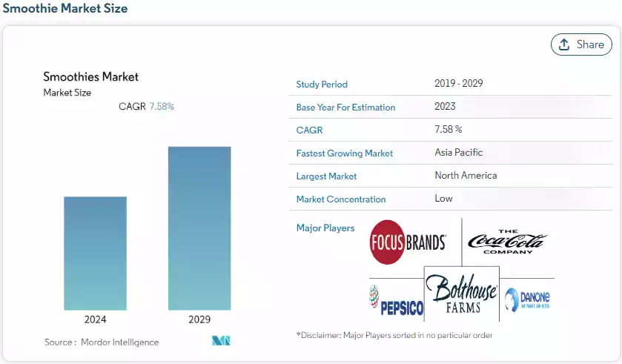Click the Asia Pacific value
This screenshot has width=622, height=364.
(x=458, y=153)
